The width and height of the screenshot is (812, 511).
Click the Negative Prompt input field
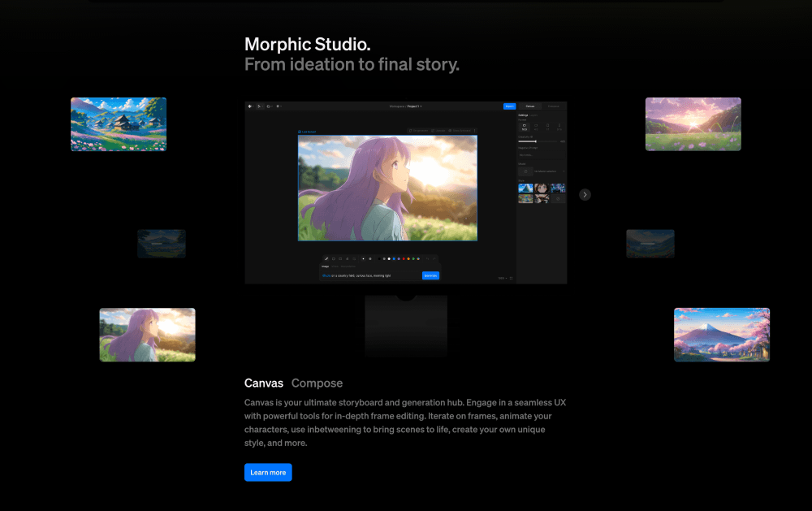(x=542, y=155)
